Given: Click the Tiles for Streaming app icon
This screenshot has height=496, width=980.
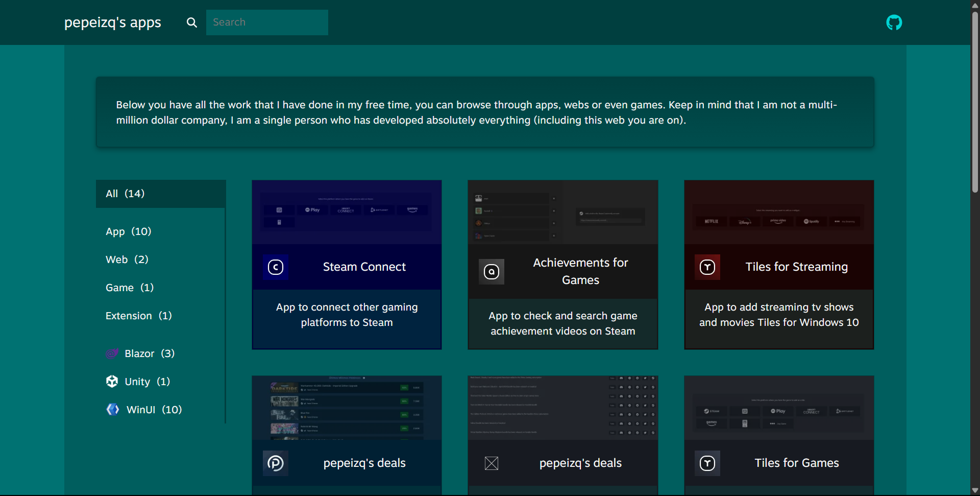Looking at the screenshot, I should click(x=707, y=267).
